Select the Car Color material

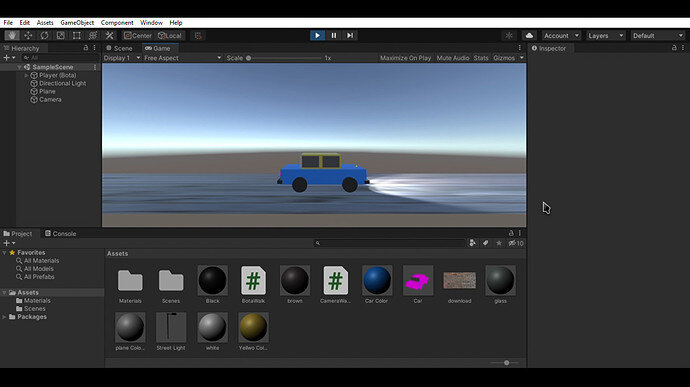coord(377,284)
